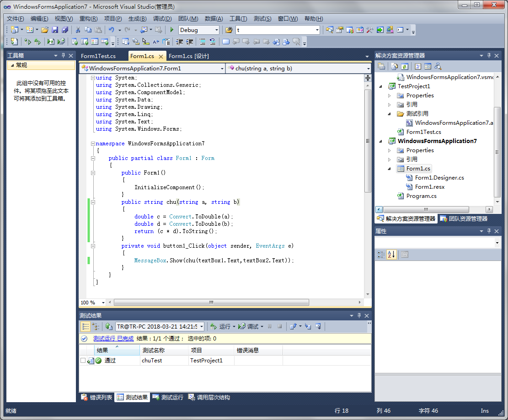This screenshot has width=508, height=420.
Task: Switch to the Form1Test.cs tab
Action: pos(98,56)
